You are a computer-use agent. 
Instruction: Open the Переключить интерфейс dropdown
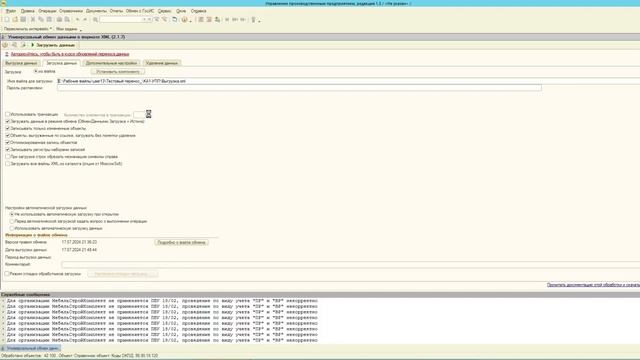click(28, 29)
